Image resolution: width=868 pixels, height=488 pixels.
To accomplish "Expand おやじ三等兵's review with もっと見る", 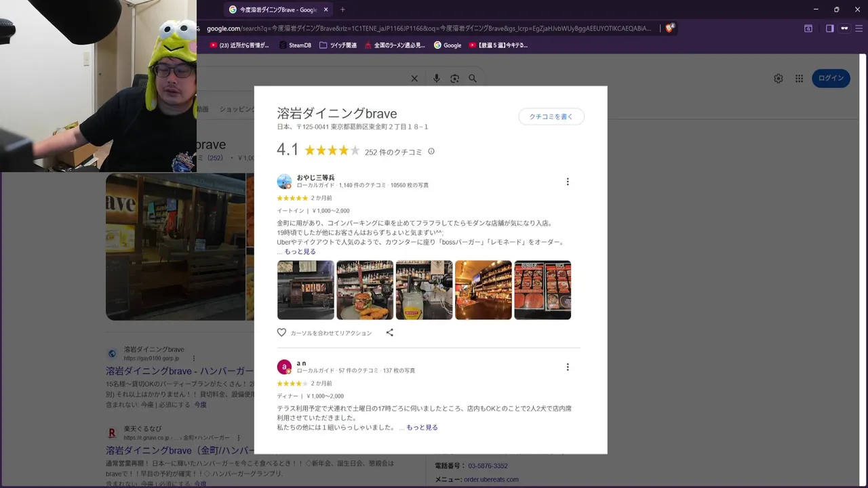I will 300,251.
